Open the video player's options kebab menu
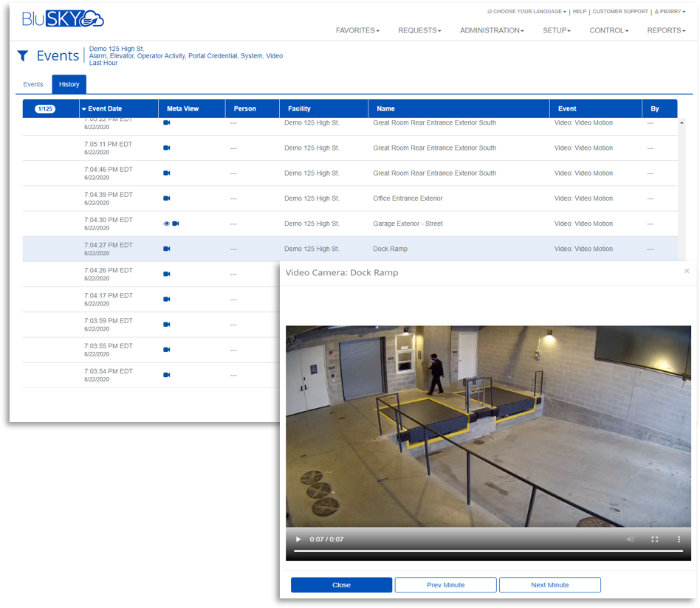The image size is (700, 608). tap(679, 539)
